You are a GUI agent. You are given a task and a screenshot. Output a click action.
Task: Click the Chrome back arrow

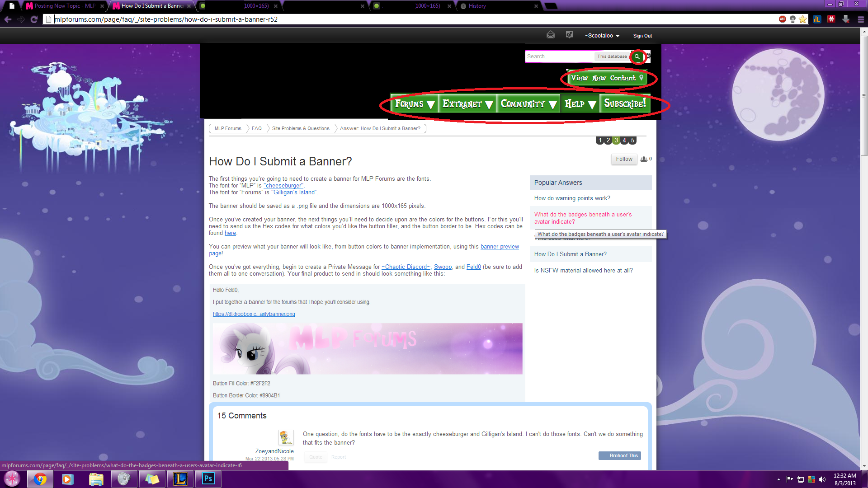[x=8, y=19]
